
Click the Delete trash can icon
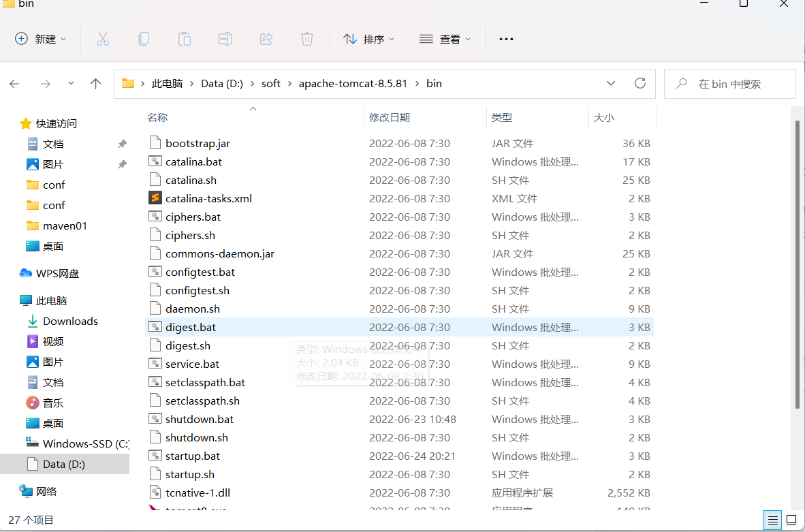(307, 39)
